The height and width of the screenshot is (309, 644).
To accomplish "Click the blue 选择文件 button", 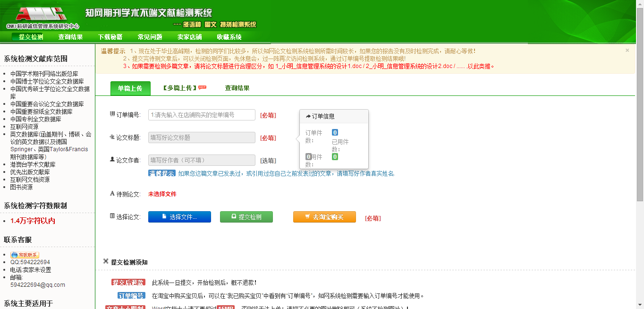I will (x=179, y=217).
